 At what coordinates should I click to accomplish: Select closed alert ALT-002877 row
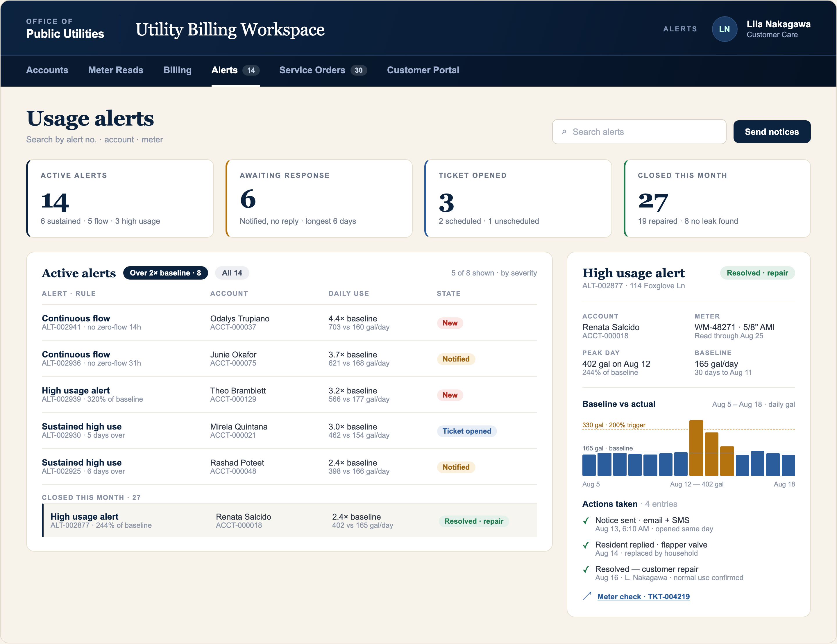pos(289,520)
